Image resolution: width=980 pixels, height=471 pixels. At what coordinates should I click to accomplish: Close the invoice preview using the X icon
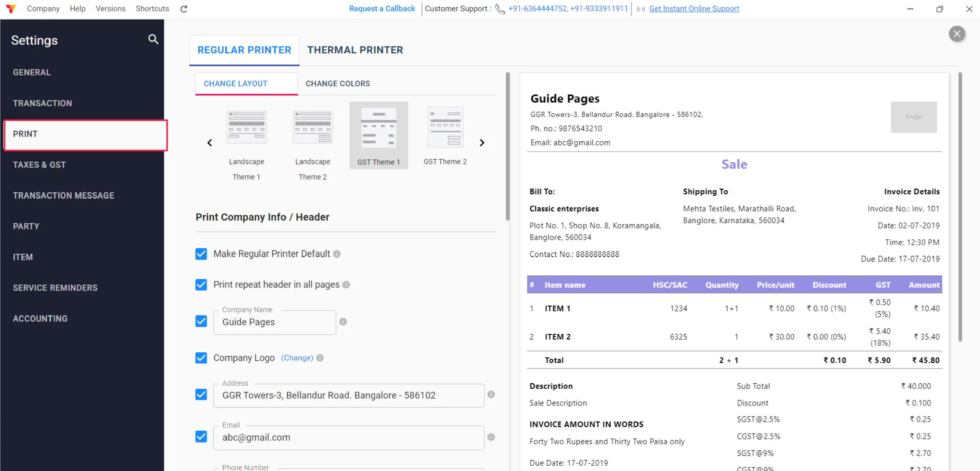coord(957,34)
